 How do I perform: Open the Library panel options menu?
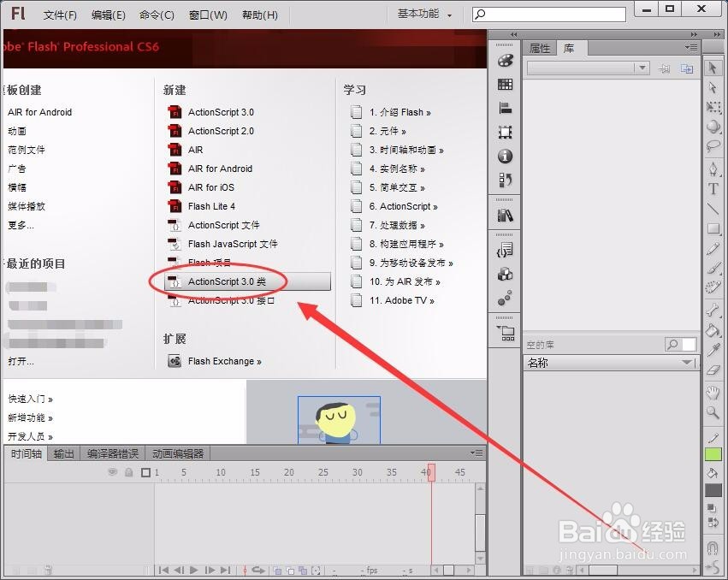pos(691,47)
